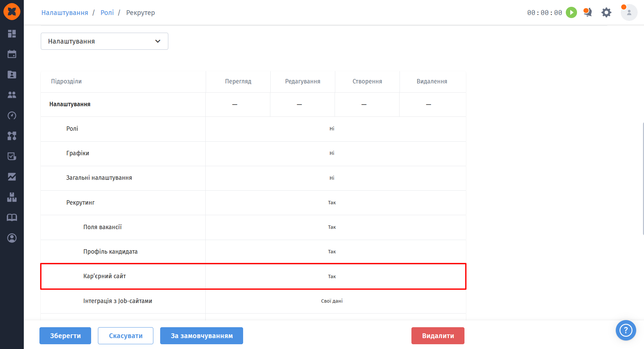Screen dimensions: 644x349
Task: Open the people group icon in sidebar
Action: (12, 95)
